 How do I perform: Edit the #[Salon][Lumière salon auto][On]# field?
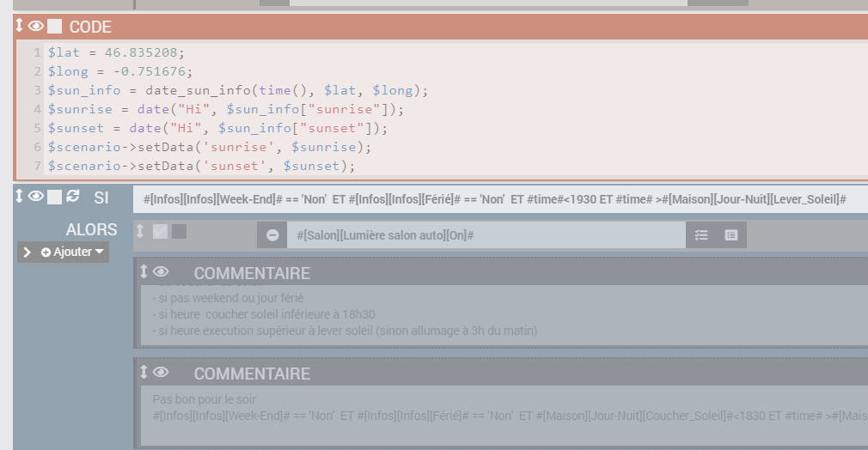pyautogui.click(x=486, y=235)
